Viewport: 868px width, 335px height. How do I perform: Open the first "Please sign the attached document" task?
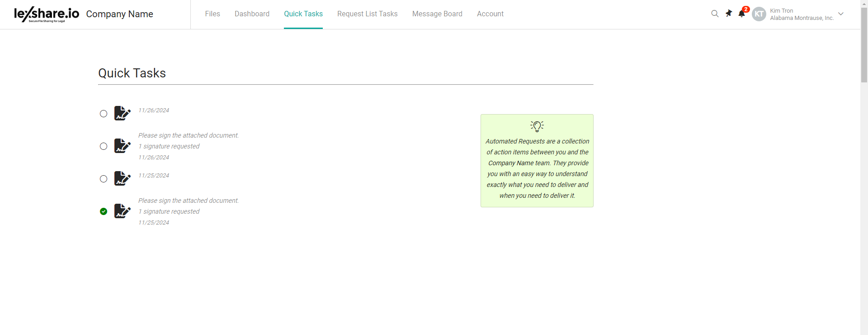pos(189,135)
